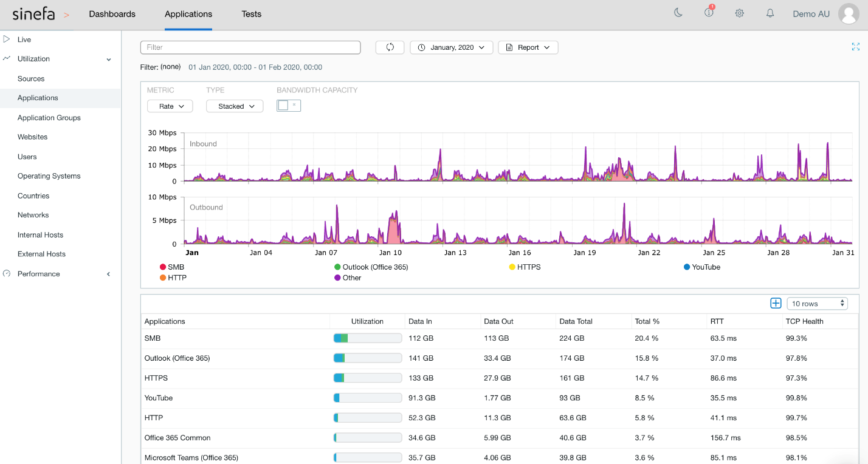The height and width of the screenshot is (464, 868).
Task: Open the Stacked type dropdown
Action: click(234, 106)
